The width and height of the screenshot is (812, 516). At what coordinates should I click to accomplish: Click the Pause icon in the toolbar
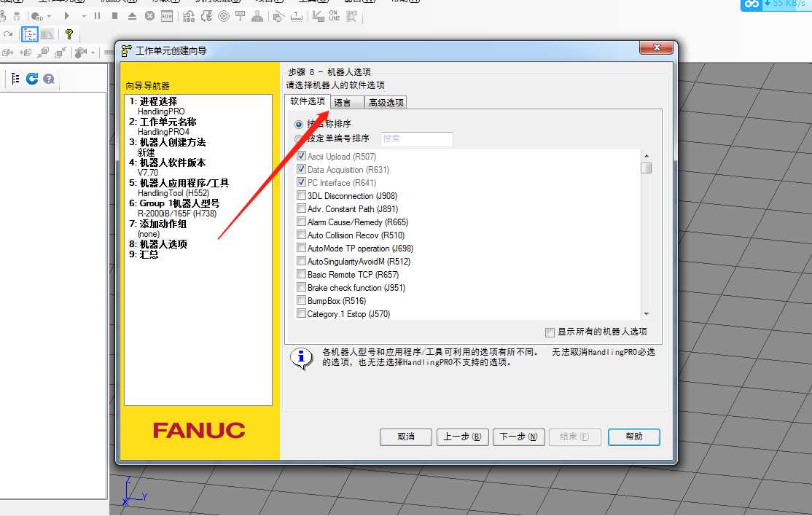(x=97, y=16)
